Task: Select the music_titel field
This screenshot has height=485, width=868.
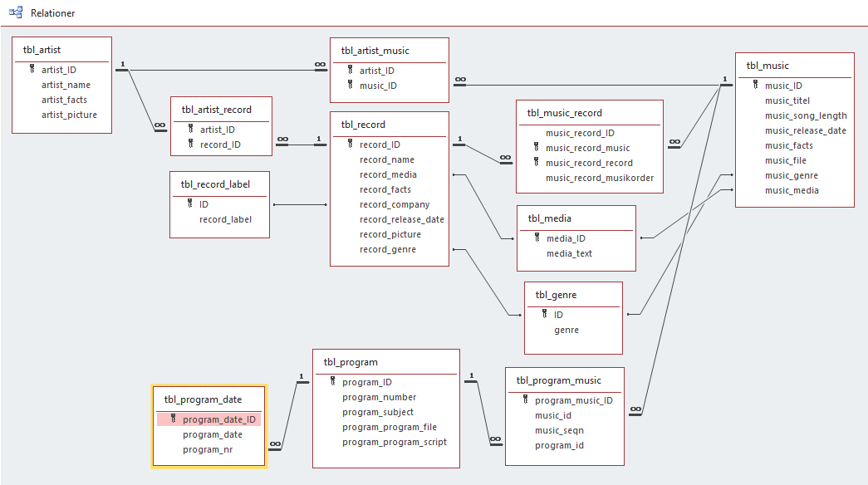Action: [x=787, y=100]
